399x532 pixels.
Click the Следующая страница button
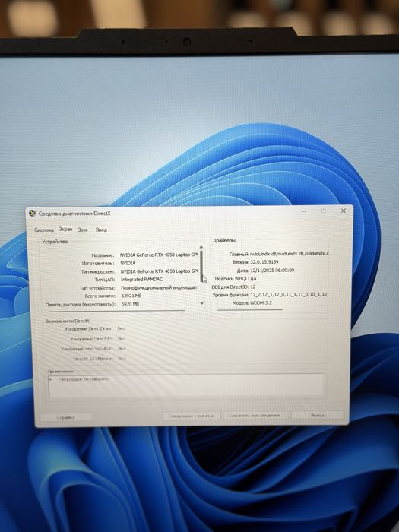click(192, 416)
